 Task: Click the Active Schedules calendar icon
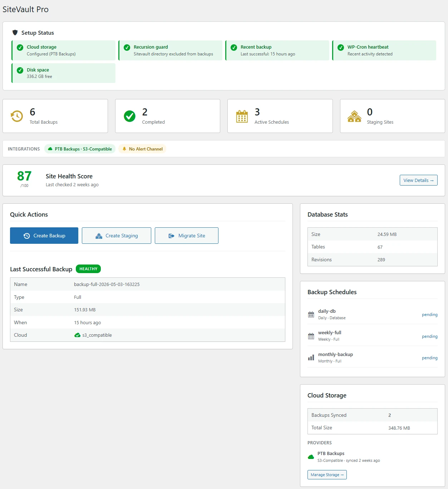click(242, 116)
